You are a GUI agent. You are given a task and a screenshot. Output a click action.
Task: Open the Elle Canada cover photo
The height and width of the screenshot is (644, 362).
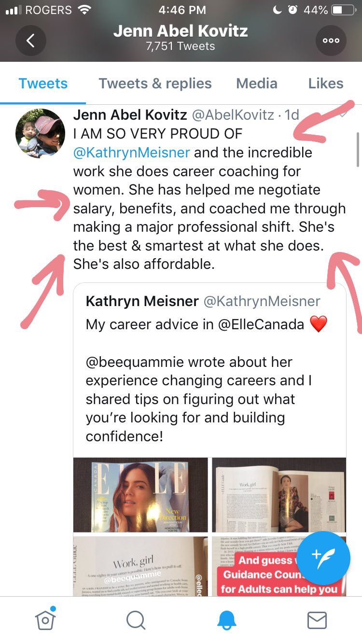pos(140,495)
